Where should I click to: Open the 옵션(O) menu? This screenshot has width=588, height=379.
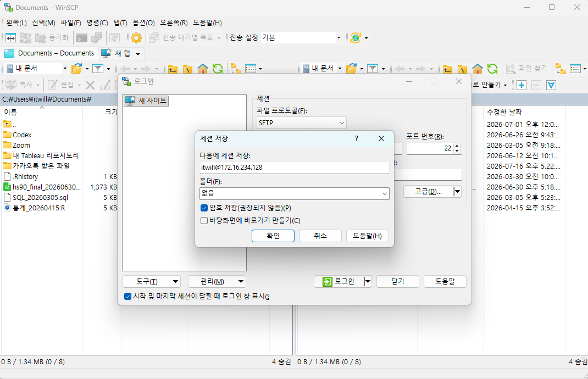(x=143, y=23)
